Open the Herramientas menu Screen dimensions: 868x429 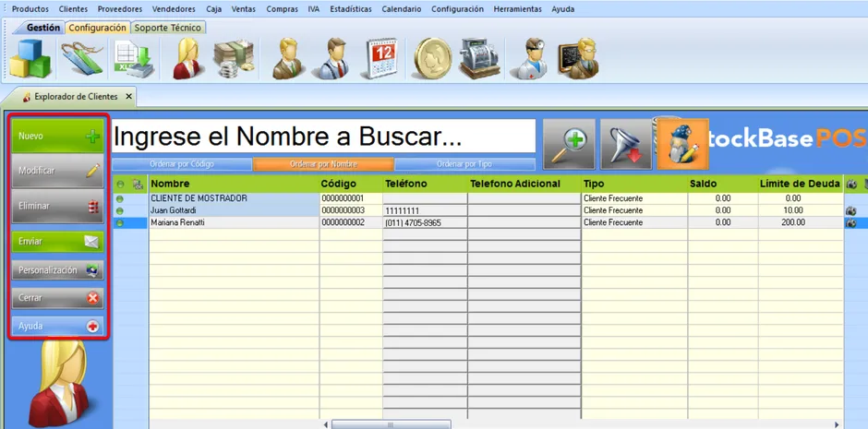point(518,9)
